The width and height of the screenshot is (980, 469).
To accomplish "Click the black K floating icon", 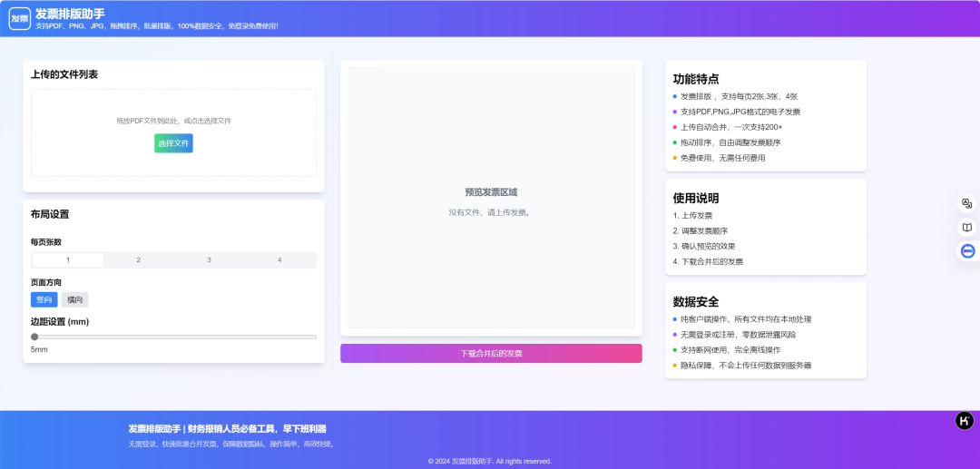I will pyautogui.click(x=964, y=420).
